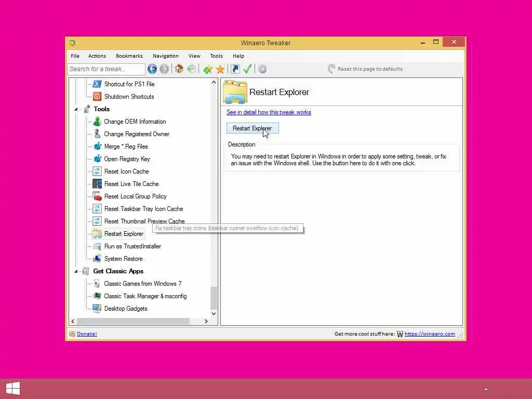Select the Run as TrustedInstaller tree label
This screenshot has height=399, width=532.
tap(132, 246)
